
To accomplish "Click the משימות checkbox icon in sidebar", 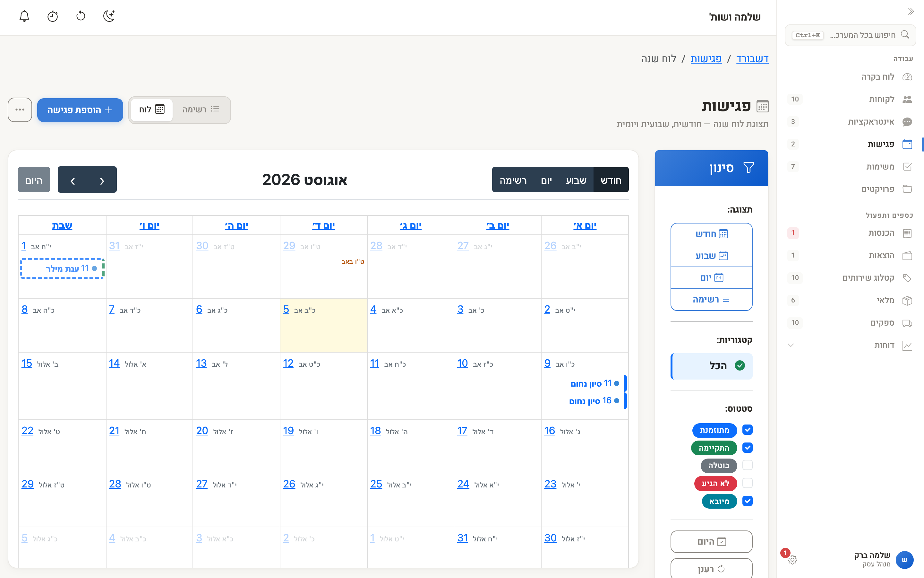I will (907, 167).
